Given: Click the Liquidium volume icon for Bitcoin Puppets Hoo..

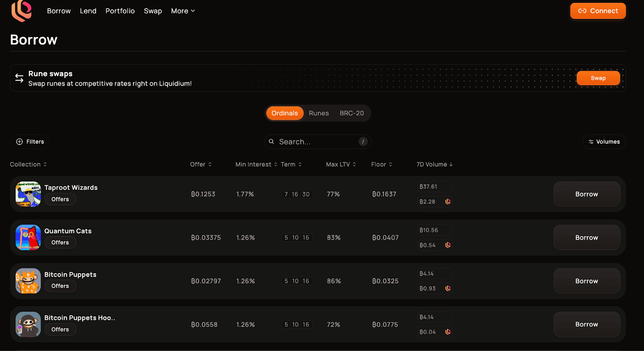Looking at the screenshot, I should pos(448,332).
